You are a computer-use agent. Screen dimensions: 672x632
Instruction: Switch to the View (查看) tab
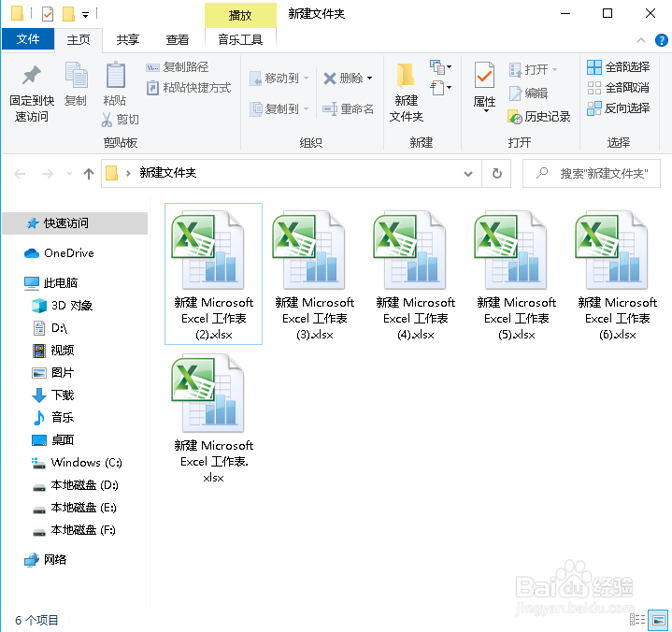[178, 40]
